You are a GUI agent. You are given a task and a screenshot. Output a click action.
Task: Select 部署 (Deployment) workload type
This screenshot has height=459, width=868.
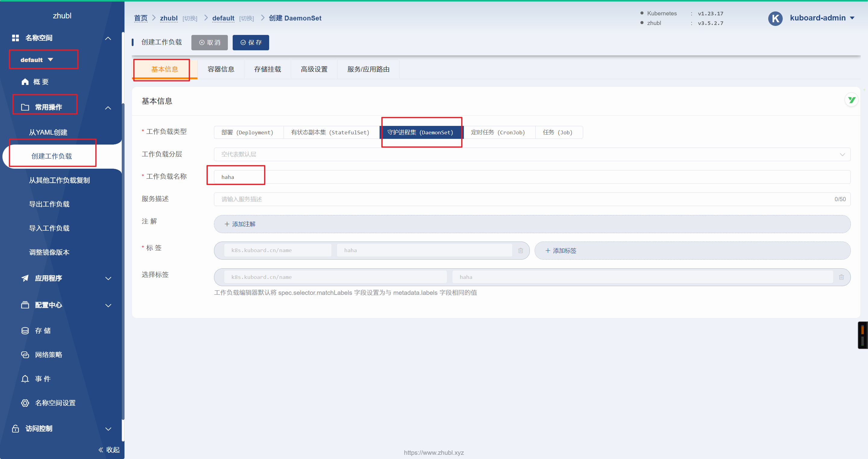249,132
